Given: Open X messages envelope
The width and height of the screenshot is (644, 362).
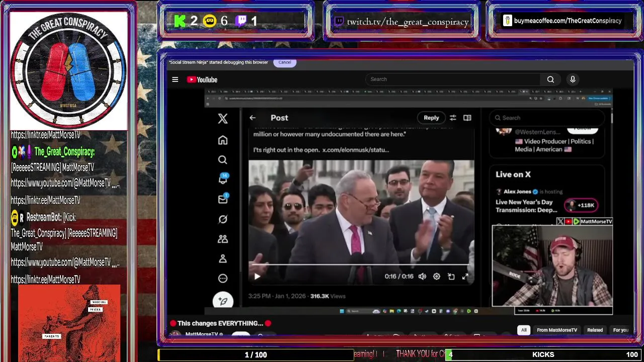Looking at the screenshot, I should (x=223, y=199).
